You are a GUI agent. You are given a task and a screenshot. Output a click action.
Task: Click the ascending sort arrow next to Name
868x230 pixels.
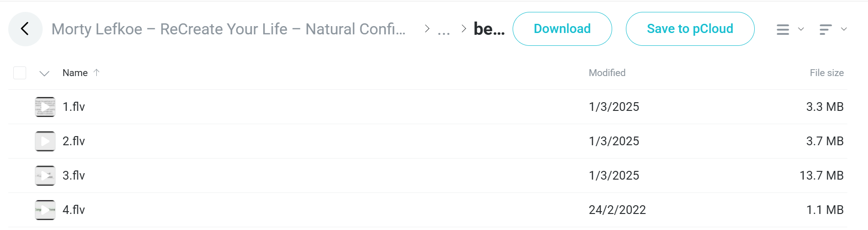point(96,72)
